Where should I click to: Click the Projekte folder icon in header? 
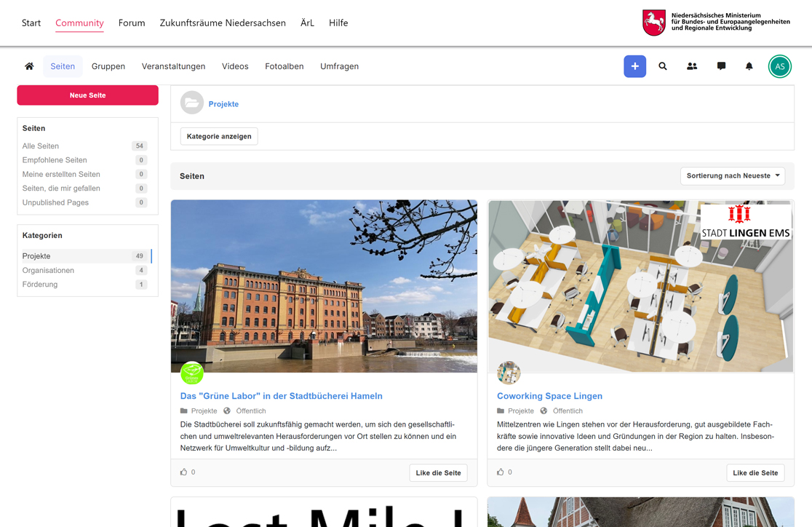tap(191, 103)
